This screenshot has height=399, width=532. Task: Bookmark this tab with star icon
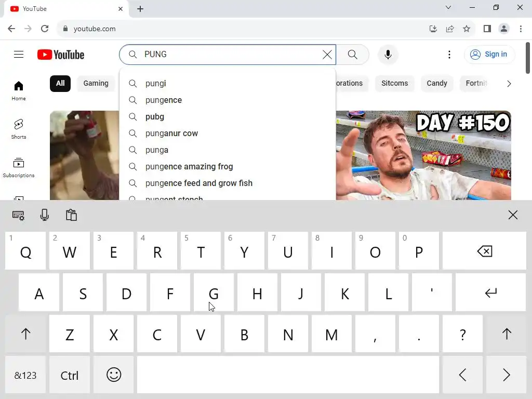[x=467, y=29]
